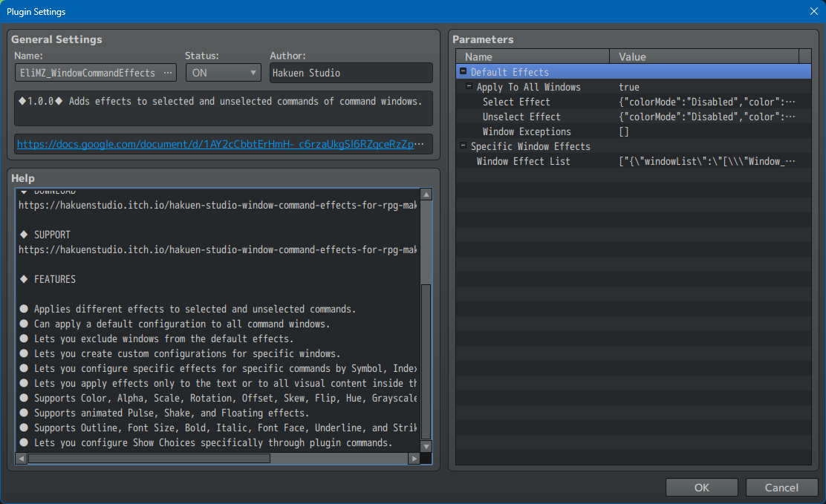Image resolution: width=826 pixels, height=504 pixels.
Task: Click 'Can apply a default configuration' line
Action: pos(182,324)
